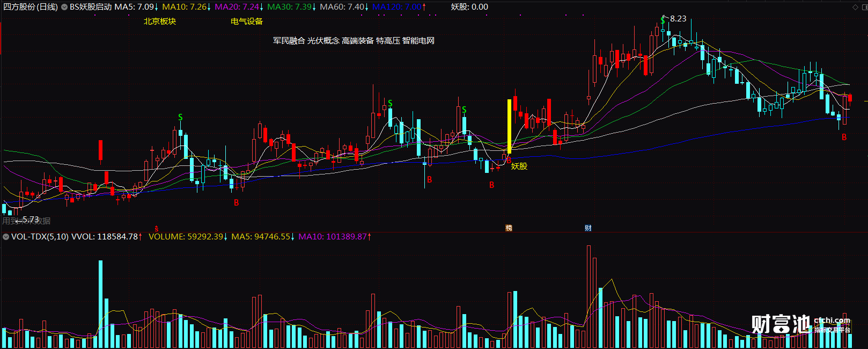Click the diamond icon at top right
Image resolution: width=868 pixels, height=349 pixels.
click(855, 7)
